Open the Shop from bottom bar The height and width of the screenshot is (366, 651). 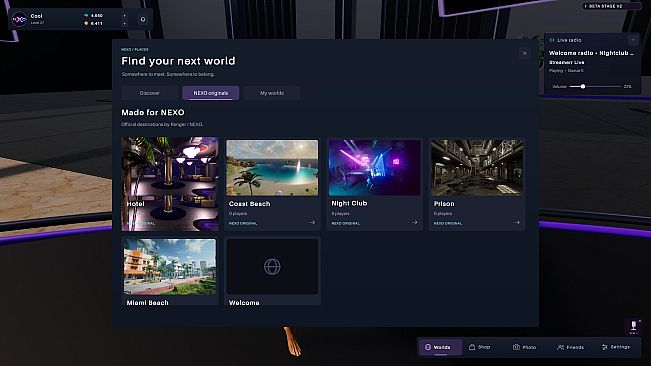coord(480,347)
